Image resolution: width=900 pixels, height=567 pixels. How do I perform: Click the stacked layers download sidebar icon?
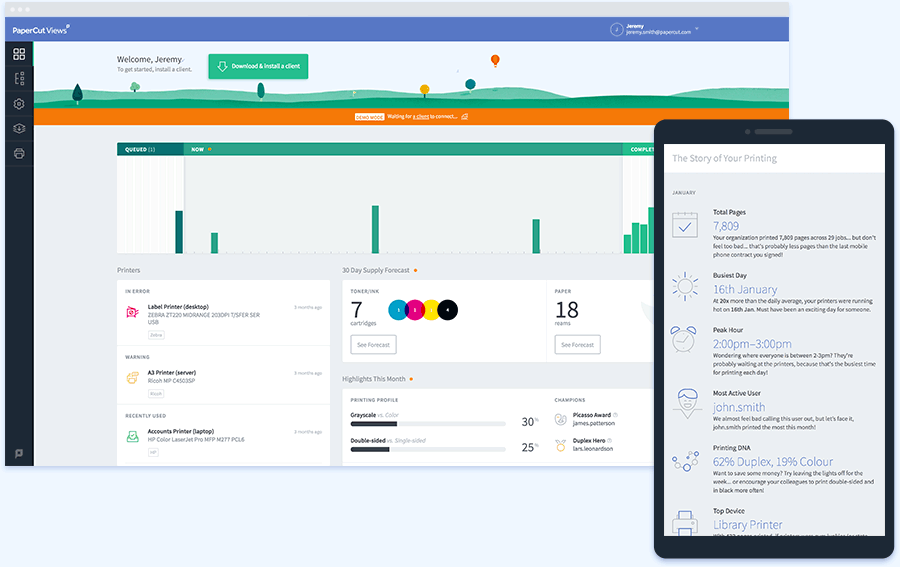tap(19, 129)
